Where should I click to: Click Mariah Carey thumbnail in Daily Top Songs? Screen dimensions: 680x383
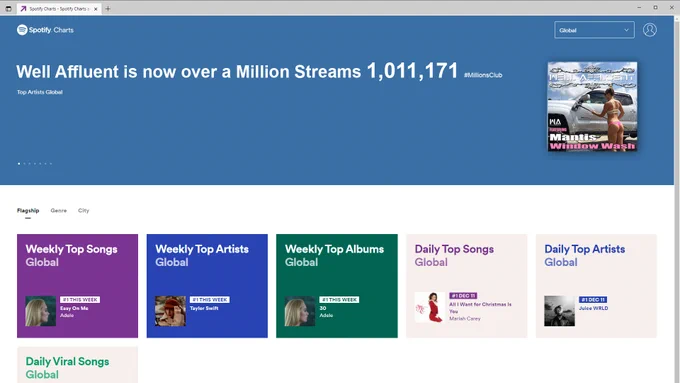click(430, 307)
